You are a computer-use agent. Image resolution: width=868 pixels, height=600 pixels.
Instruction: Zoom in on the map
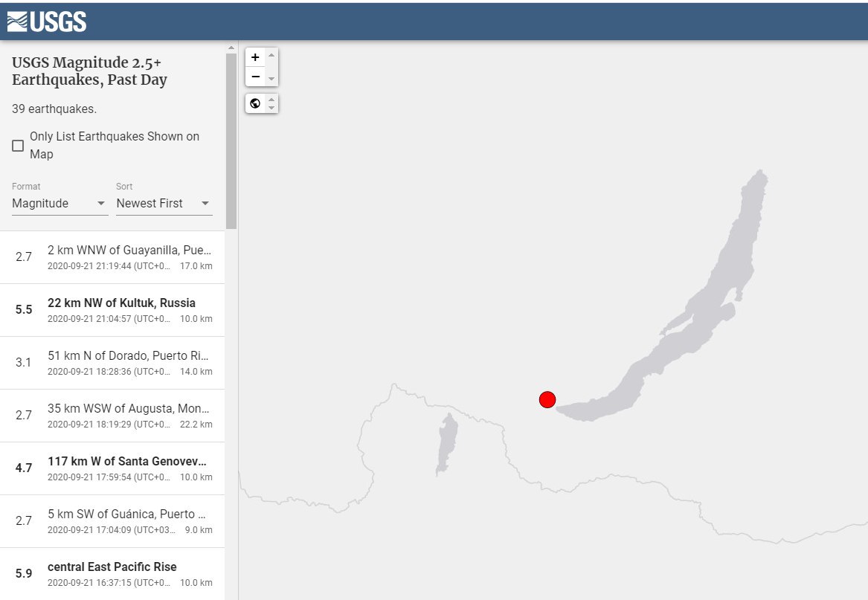click(255, 57)
